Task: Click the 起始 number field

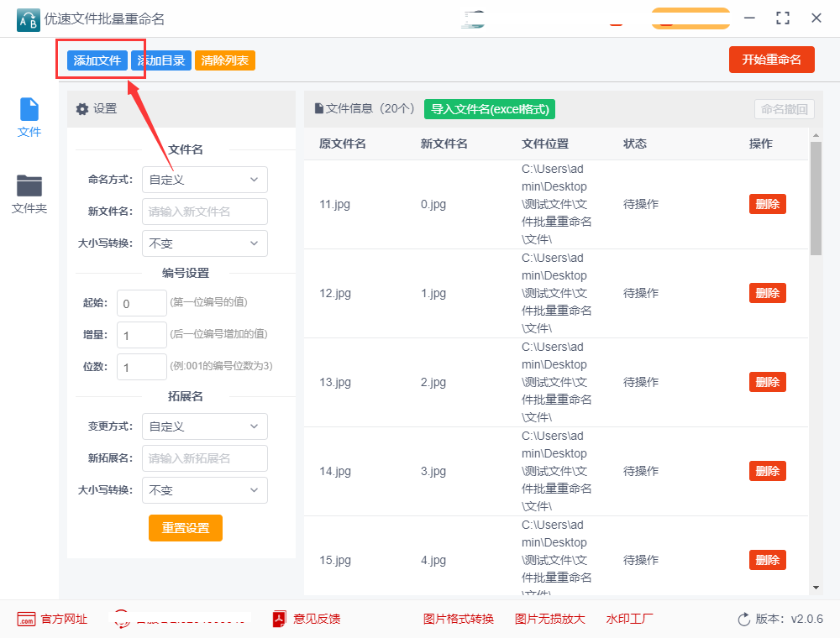Action: click(x=142, y=304)
